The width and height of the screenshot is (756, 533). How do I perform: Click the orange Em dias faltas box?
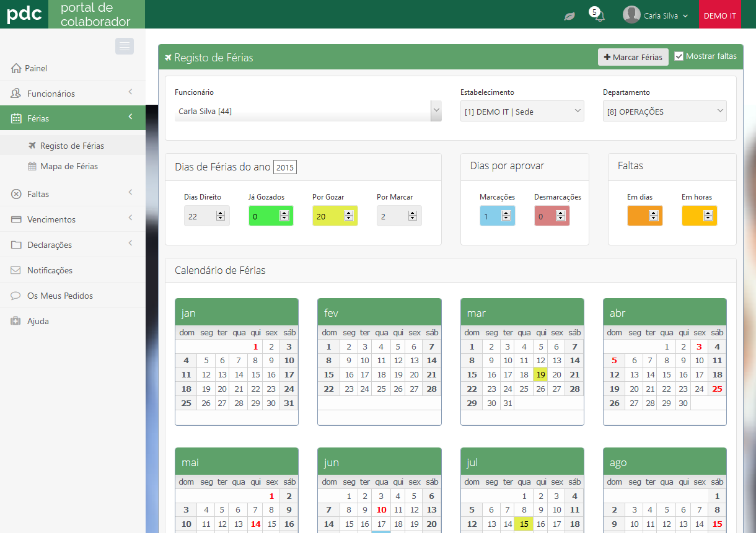pos(644,216)
